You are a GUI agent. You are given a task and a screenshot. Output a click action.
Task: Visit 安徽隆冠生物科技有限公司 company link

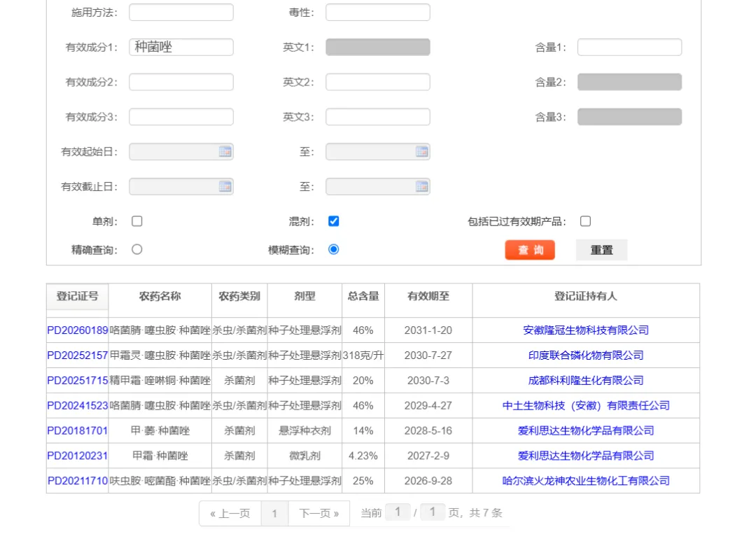click(x=586, y=330)
